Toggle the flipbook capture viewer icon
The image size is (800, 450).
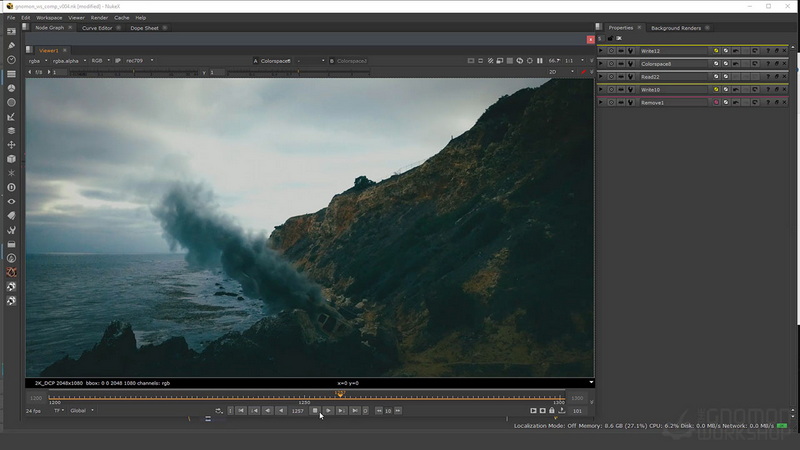(533, 411)
